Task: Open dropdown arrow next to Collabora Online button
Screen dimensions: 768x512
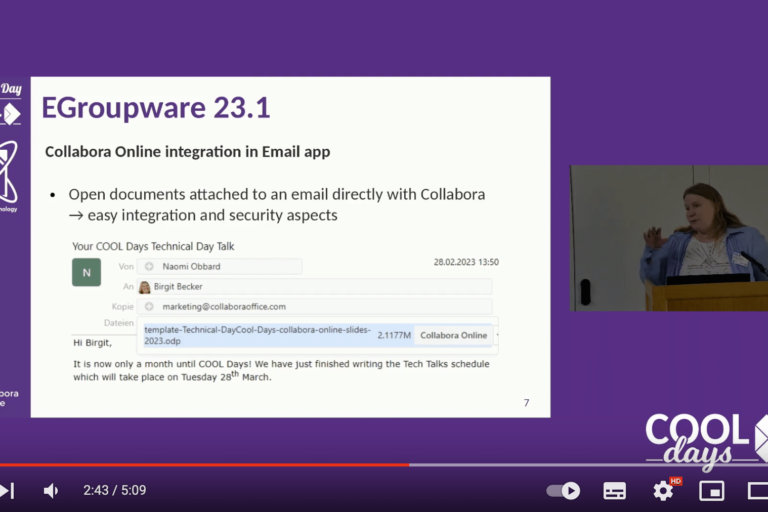Action: click(497, 335)
